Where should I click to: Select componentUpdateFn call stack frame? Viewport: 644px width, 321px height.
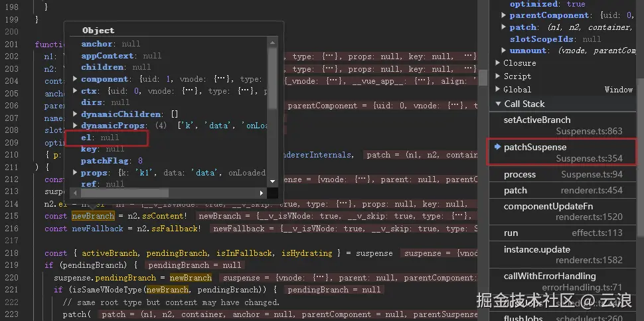tap(563, 211)
